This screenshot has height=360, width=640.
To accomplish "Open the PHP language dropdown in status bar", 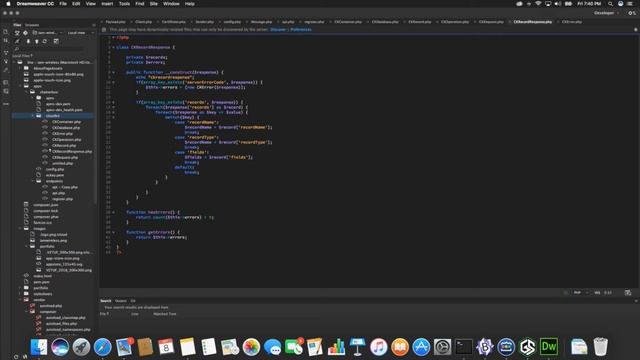I will pyautogui.click(x=581, y=293).
